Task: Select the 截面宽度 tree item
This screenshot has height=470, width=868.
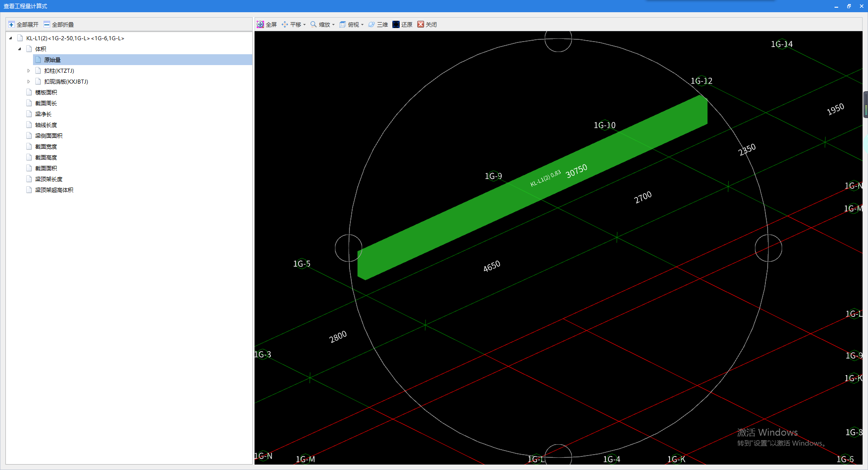Action: point(46,146)
